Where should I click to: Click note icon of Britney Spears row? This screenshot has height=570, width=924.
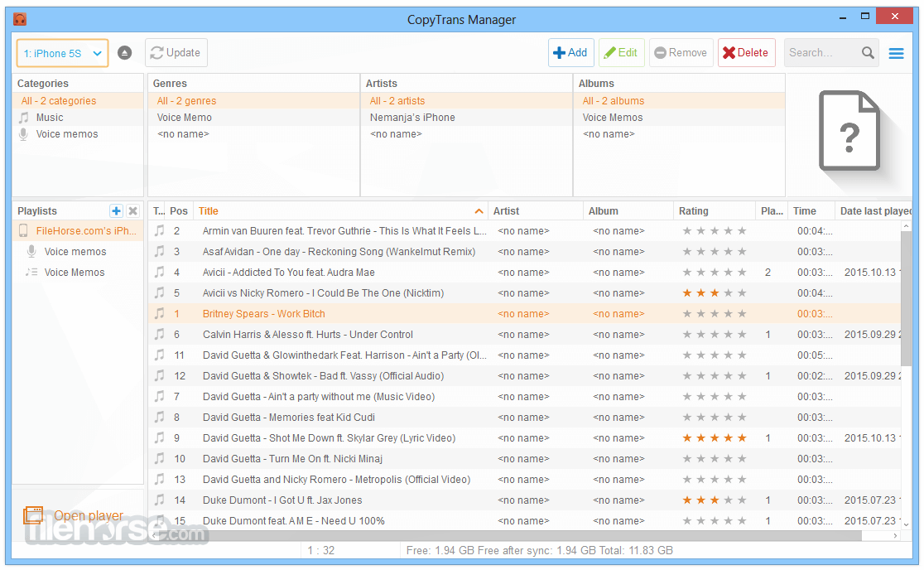pyautogui.click(x=159, y=314)
